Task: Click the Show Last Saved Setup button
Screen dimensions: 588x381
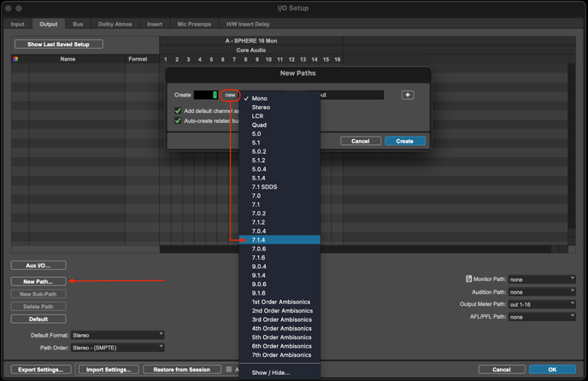Action: [59, 44]
